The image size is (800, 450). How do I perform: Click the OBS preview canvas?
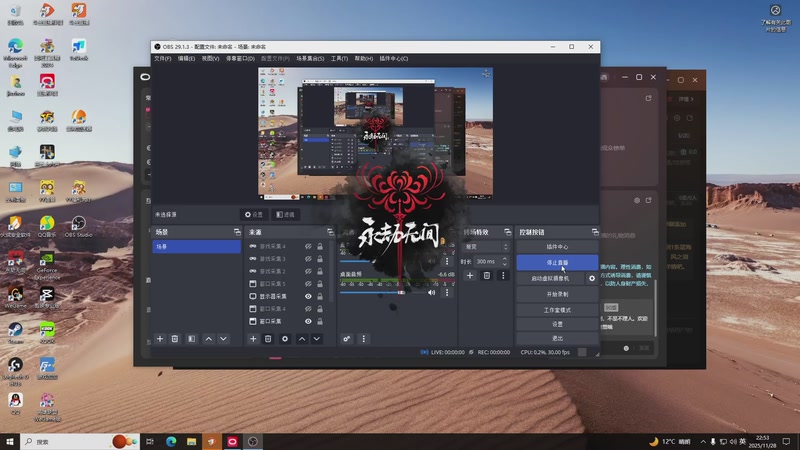(376, 133)
